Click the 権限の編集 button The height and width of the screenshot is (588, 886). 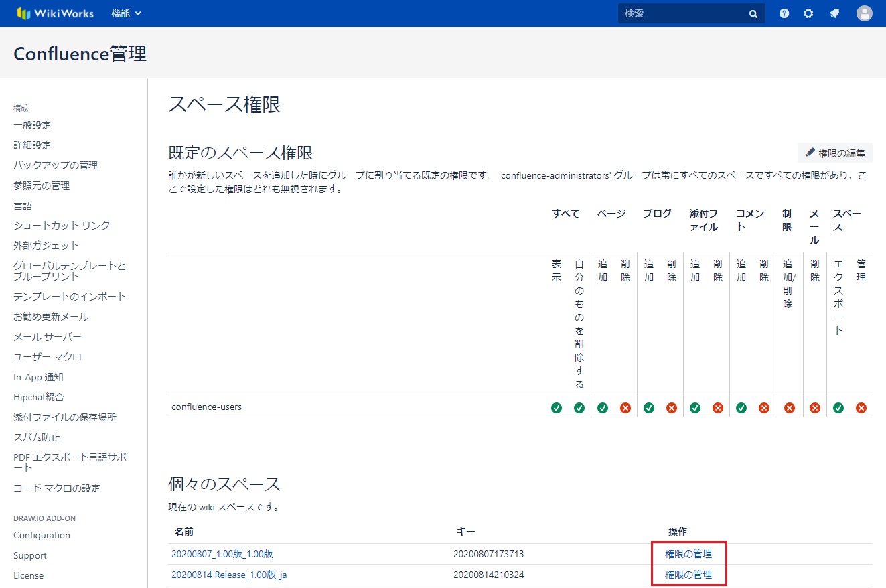click(835, 153)
